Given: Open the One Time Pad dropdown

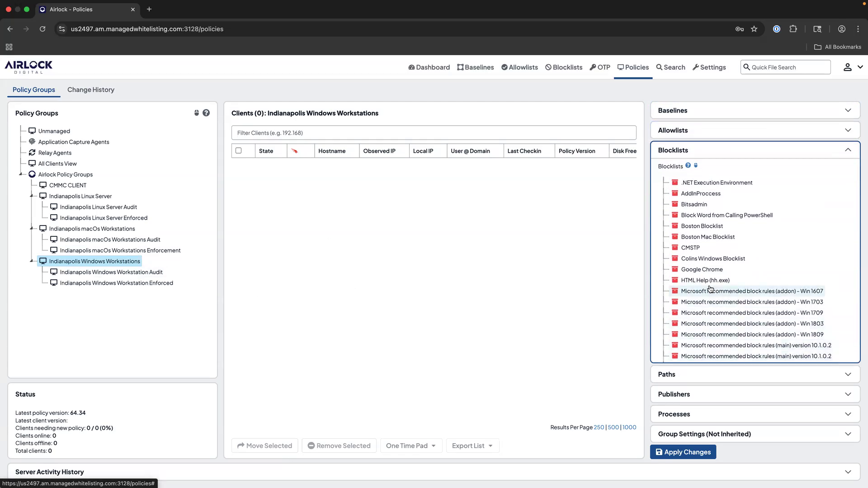Looking at the screenshot, I should click(410, 445).
